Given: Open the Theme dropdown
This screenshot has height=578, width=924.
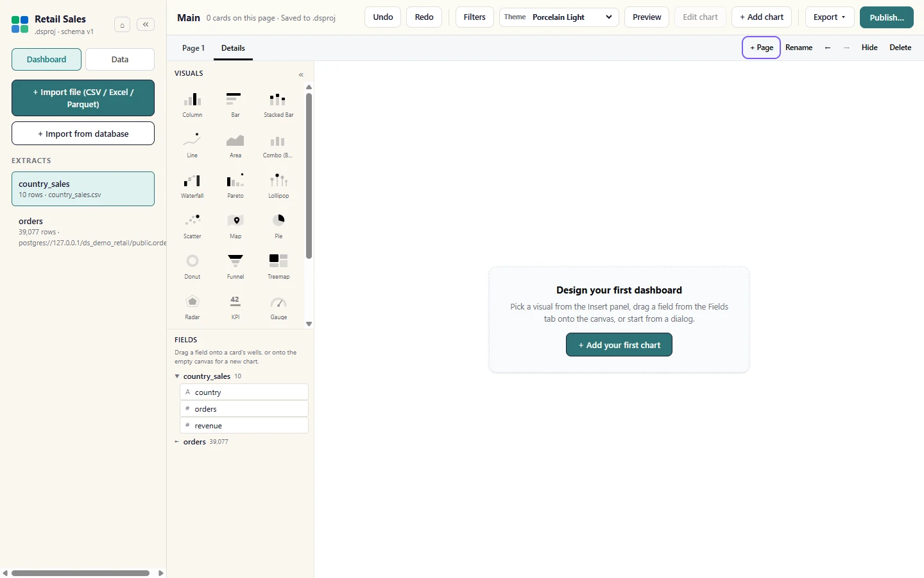Looking at the screenshot, I should point(559,17).
